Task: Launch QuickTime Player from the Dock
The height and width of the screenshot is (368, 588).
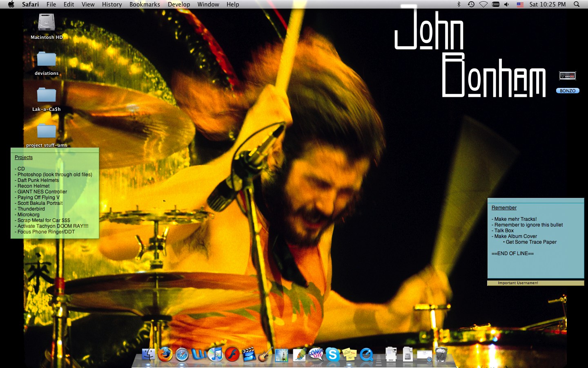Action: 366,355
